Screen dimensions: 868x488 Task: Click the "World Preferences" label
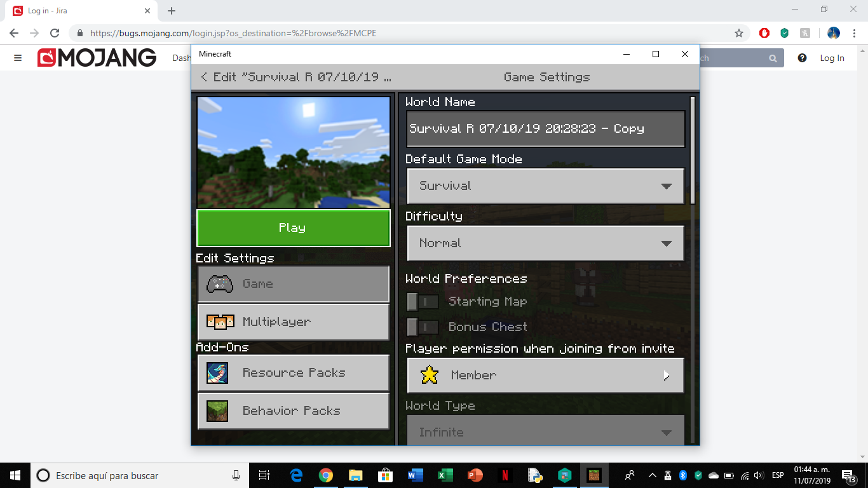466,278
